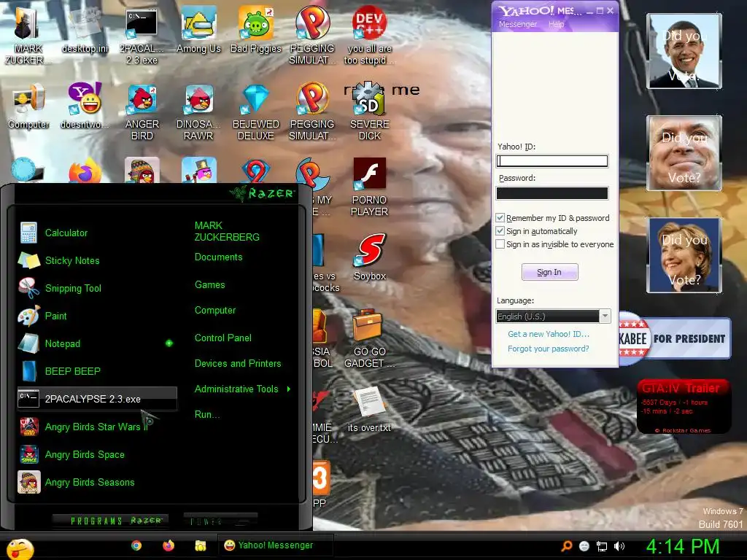The height and width of the screenshot is (560, 747).
Task: Click the 4:14 PM taskbar clock
Action: (x=682, y=547)
